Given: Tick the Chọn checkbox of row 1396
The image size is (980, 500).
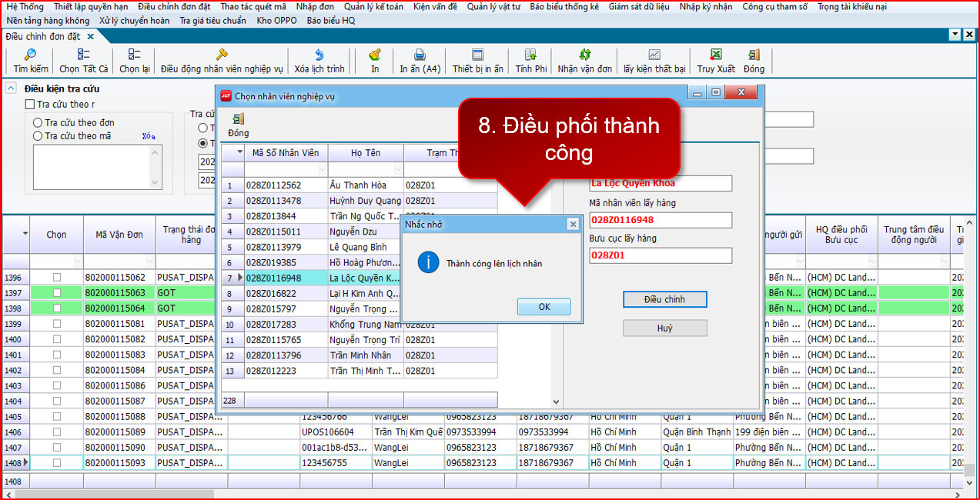Looking at the screenshot, I should coord(56,277).
